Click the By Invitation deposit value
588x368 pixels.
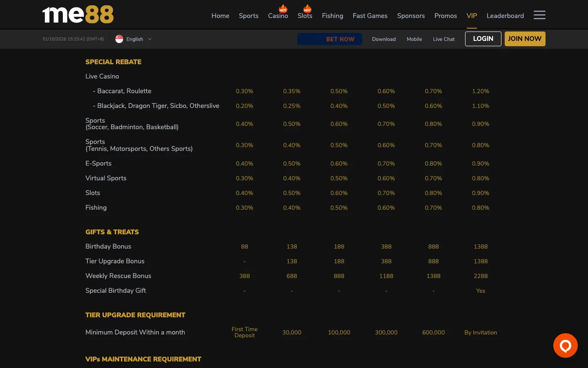[x=481, y=332]
